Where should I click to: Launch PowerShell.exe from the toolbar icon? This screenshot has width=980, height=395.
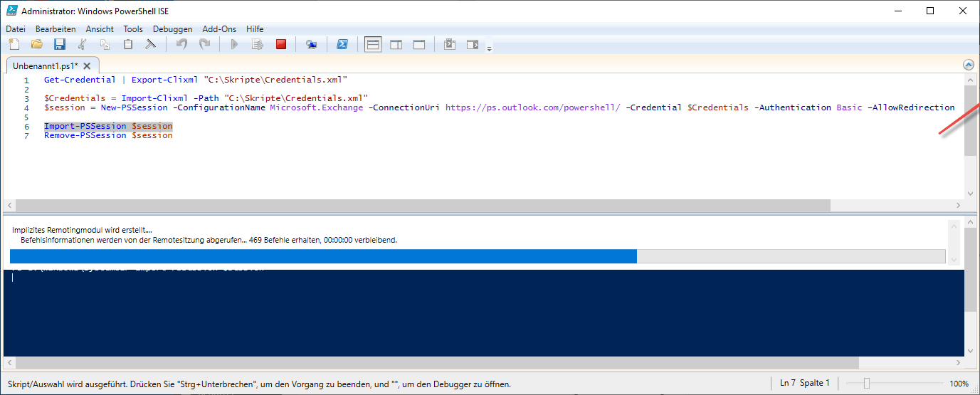[x=342, y=45]
